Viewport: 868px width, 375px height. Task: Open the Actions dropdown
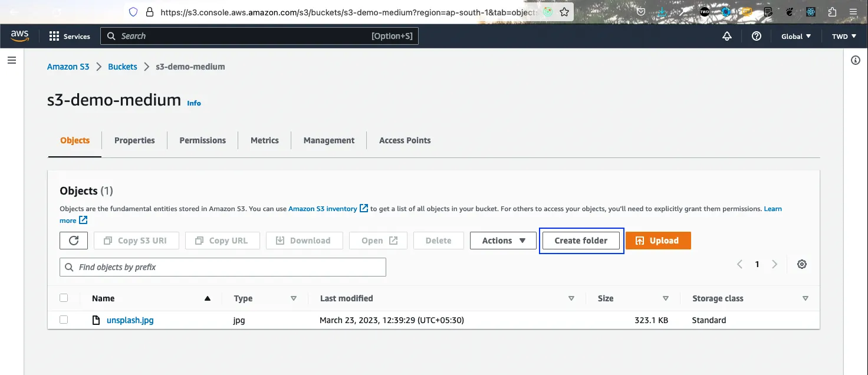point(503,241)
